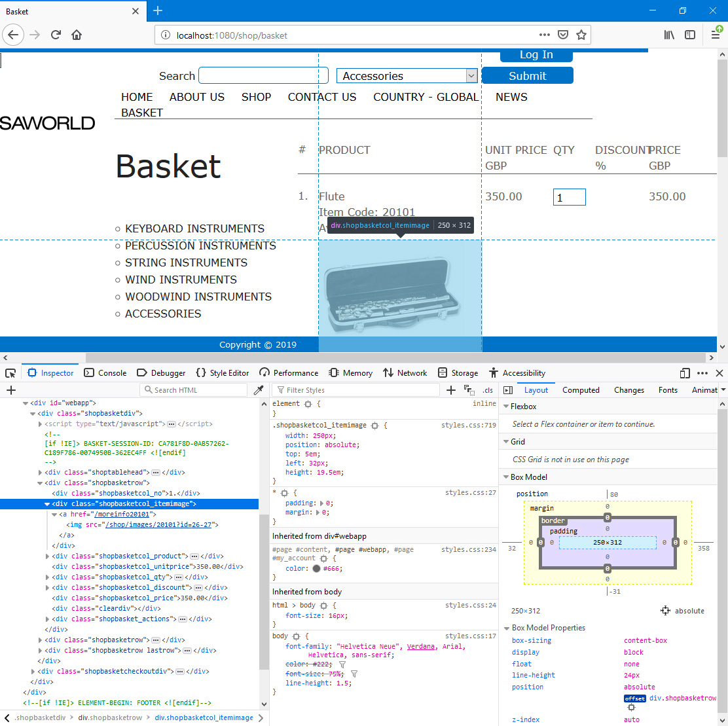
Task: Click the Submit search button
Action: pos(528,76)
